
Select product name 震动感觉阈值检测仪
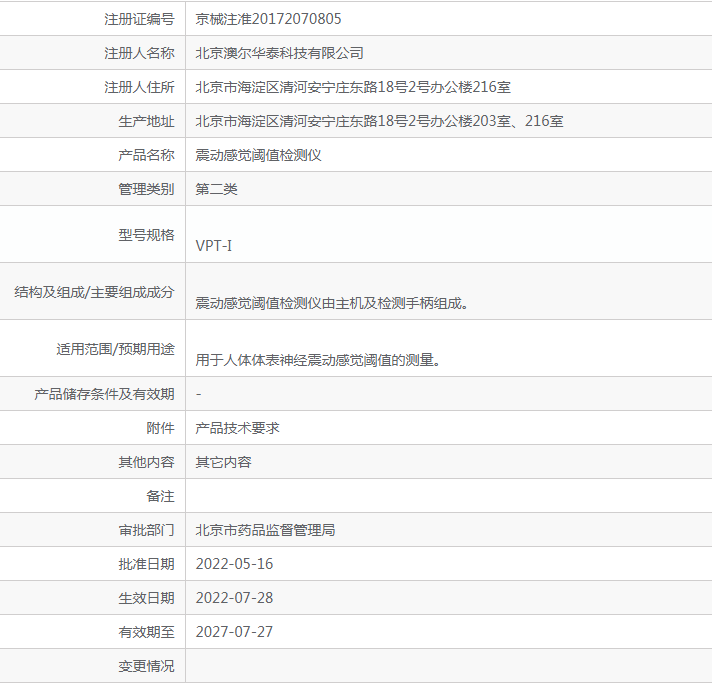(258, 155)
